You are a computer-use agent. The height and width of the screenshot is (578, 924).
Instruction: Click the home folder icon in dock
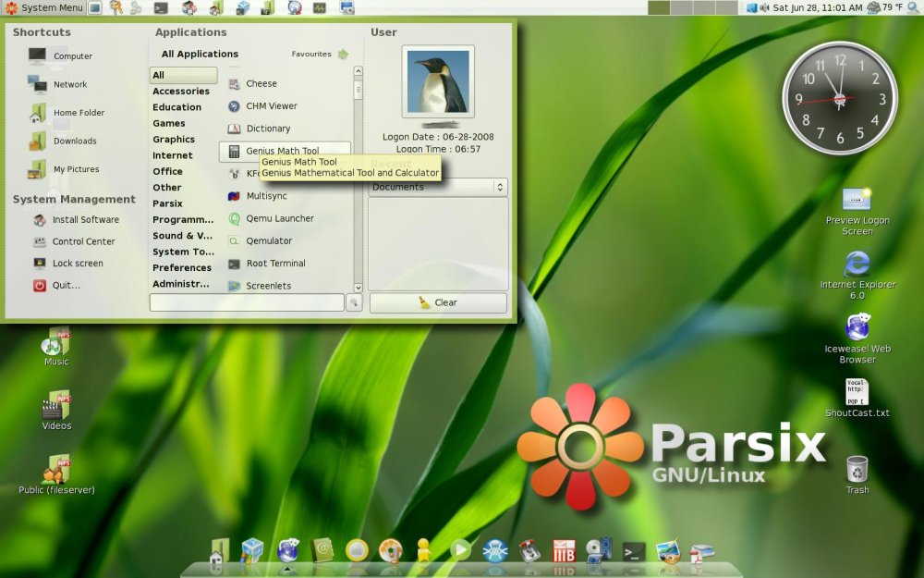pyautogui.click(x=219, y=551)
